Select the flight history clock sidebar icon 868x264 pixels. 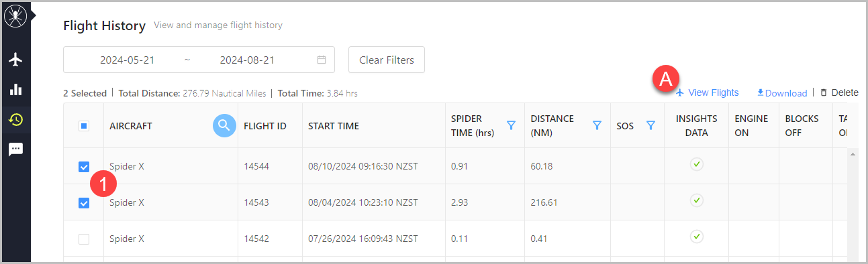15,120
